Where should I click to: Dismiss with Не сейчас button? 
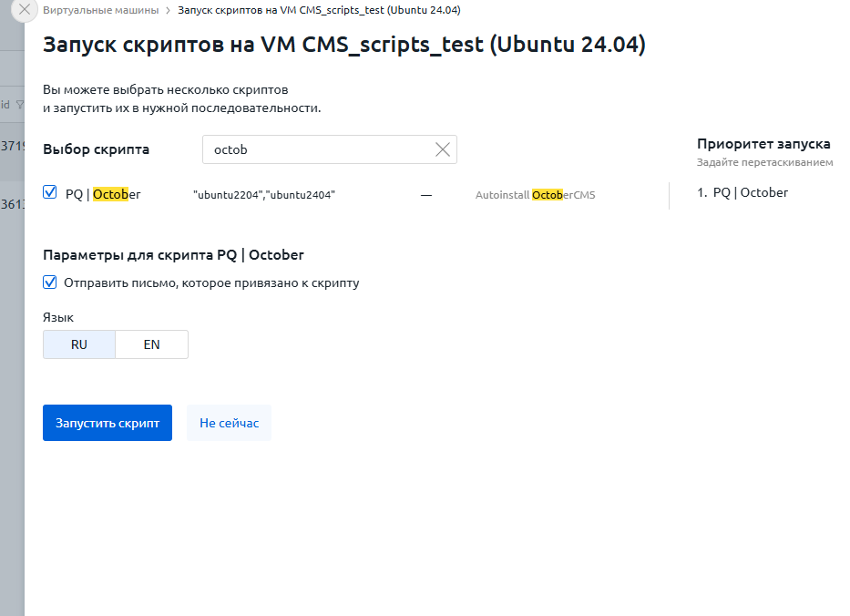(x=230, y=423)
